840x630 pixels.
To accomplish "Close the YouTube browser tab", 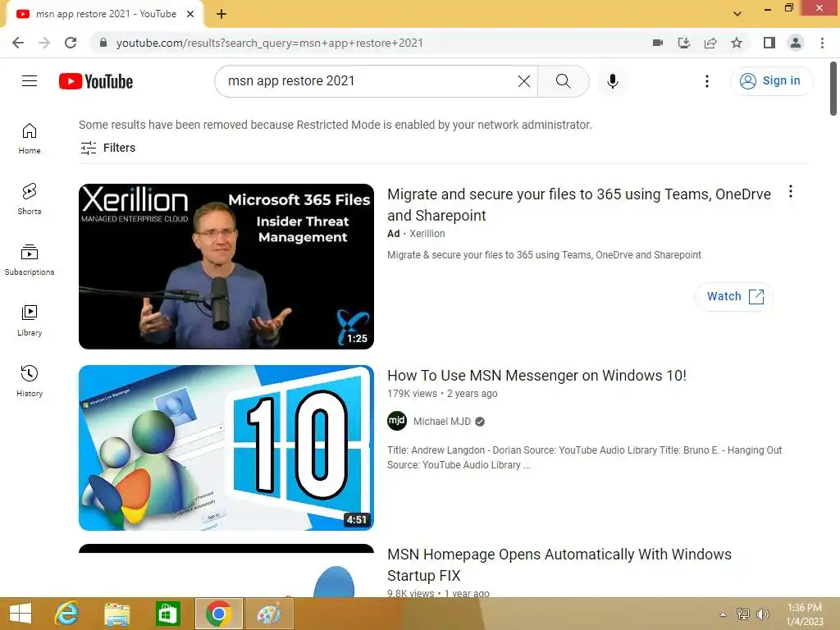I will (190, 14).
